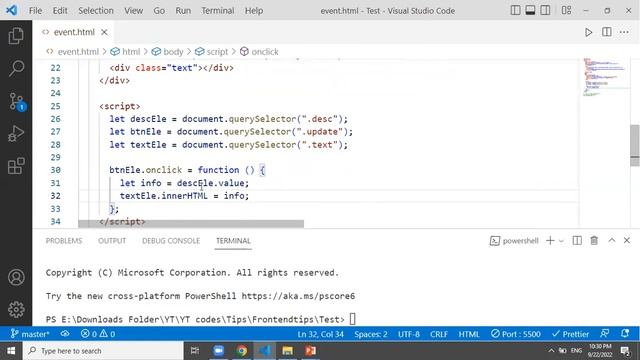
Task: Open the Run and Debug view
Action: pyautogui.click(x=16, y=133)
